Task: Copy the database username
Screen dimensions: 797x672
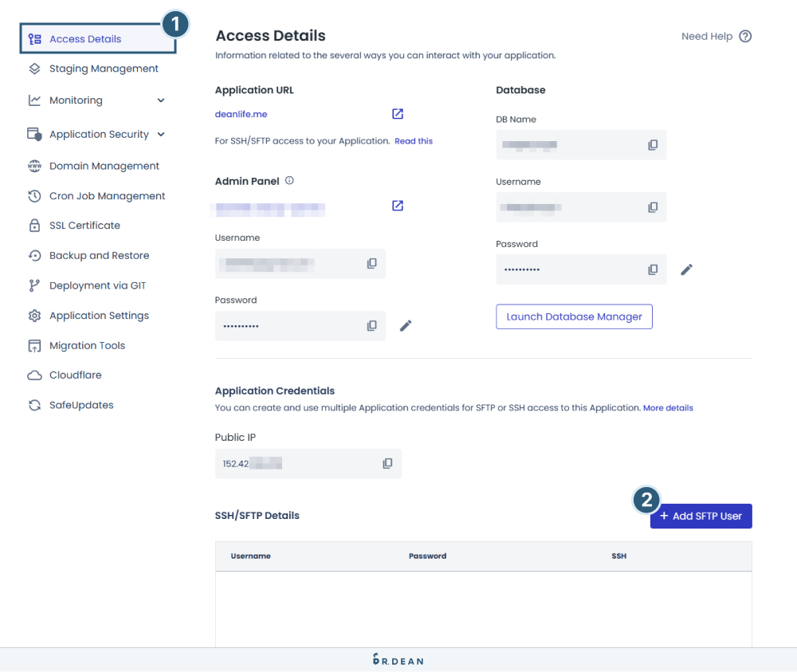Action: (x=653, y=207)
